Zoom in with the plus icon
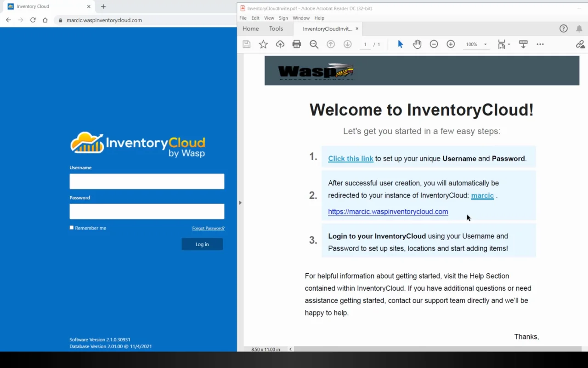Screen dimensions: 588x368 (x=451, y=44)
